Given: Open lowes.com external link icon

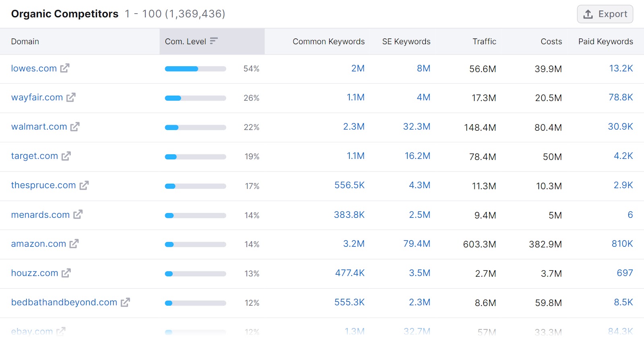Looking at the screenshot, I should click(65, 68).
